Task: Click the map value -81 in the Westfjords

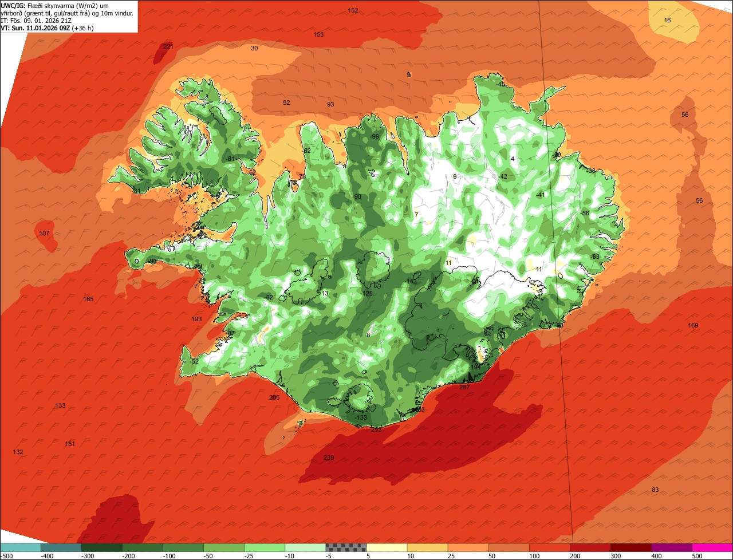Action: pos(230,159)
